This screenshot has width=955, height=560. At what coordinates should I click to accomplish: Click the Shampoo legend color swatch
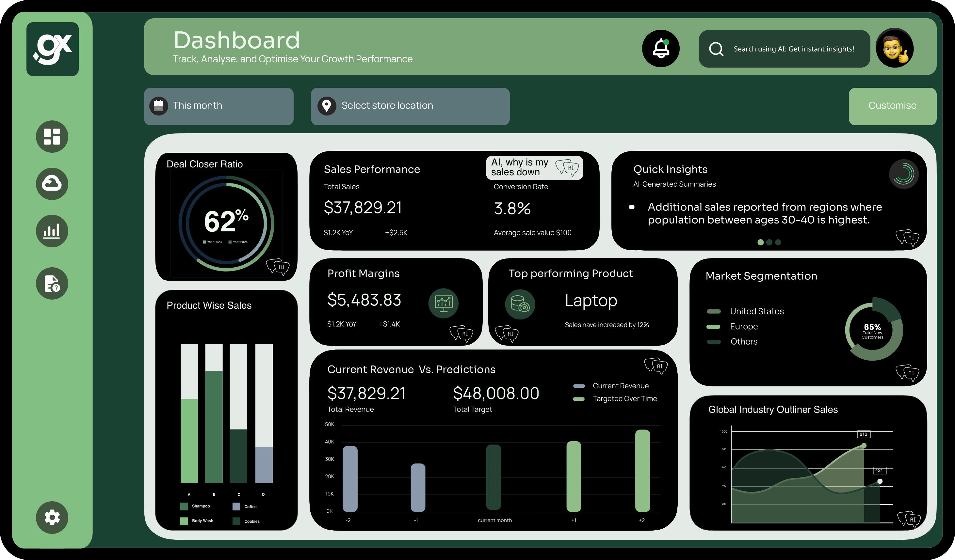pos(184,506)
